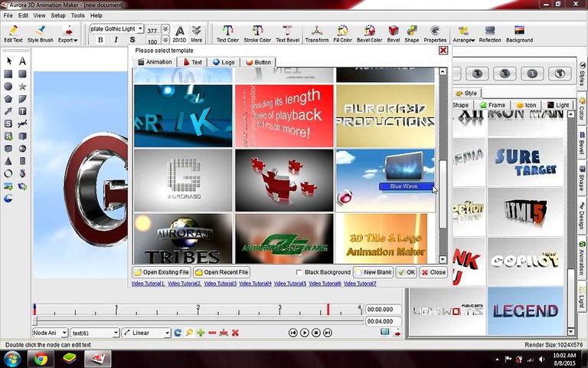588x368 pixels.
Task: Select the text A tool
Action: pyautogui.click(x=22, y=61)
